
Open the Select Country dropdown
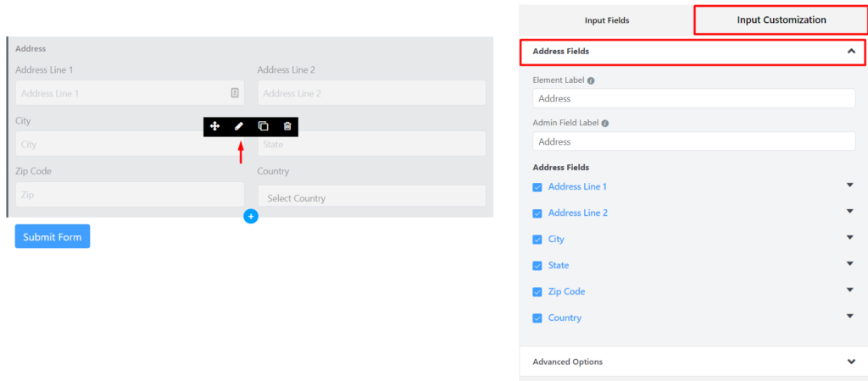pos(371,196)
